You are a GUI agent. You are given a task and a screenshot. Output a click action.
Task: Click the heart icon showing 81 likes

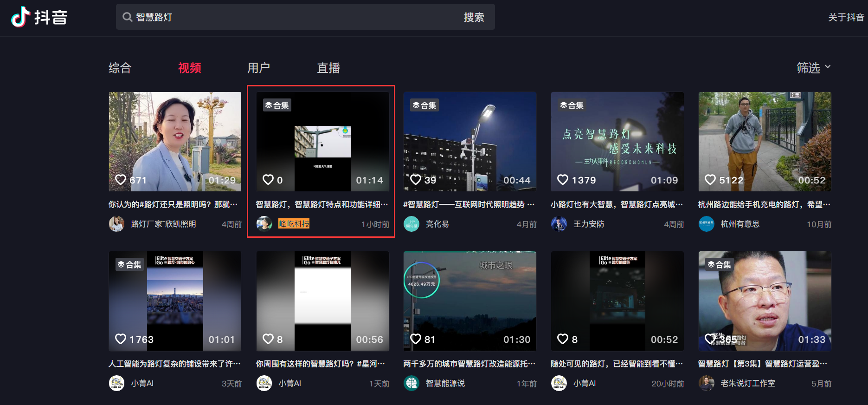click(416, 339)
